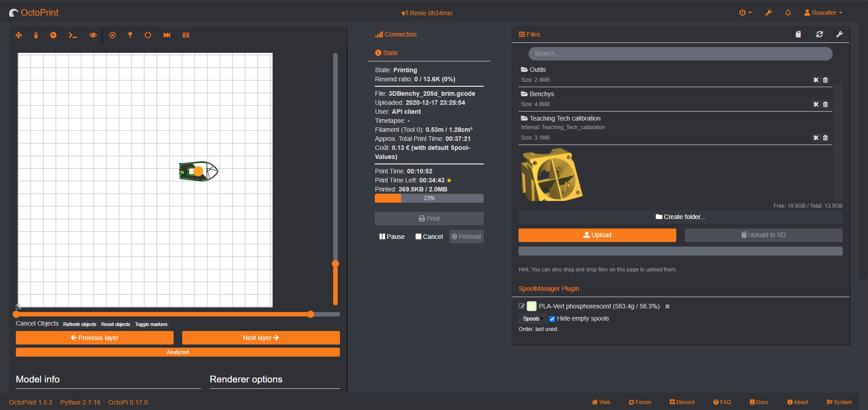868x410 pixels.
Task: Open the Control tab icon
Action: [x=19, y=35]
